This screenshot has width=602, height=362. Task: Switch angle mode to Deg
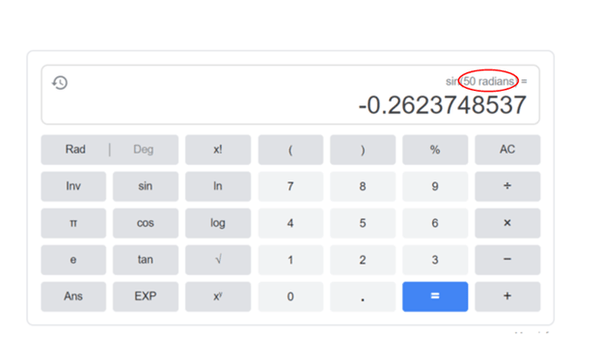tap(144, 149)
